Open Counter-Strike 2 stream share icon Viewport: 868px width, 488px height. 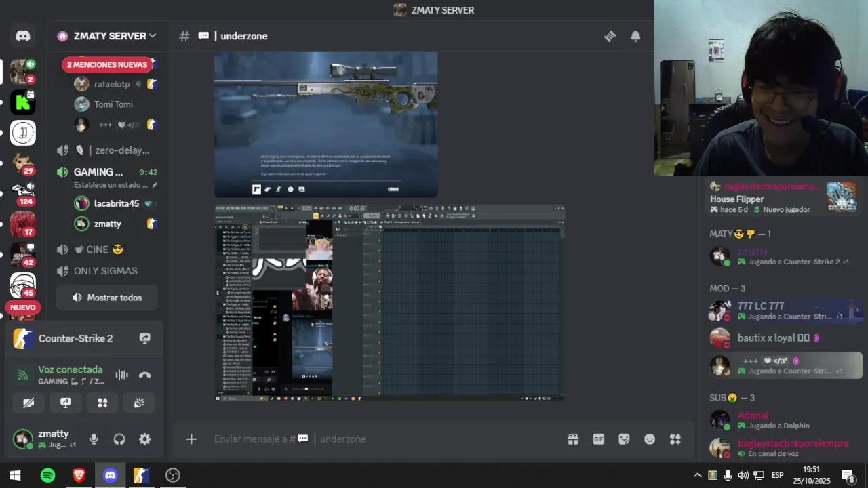click(144, 338)
